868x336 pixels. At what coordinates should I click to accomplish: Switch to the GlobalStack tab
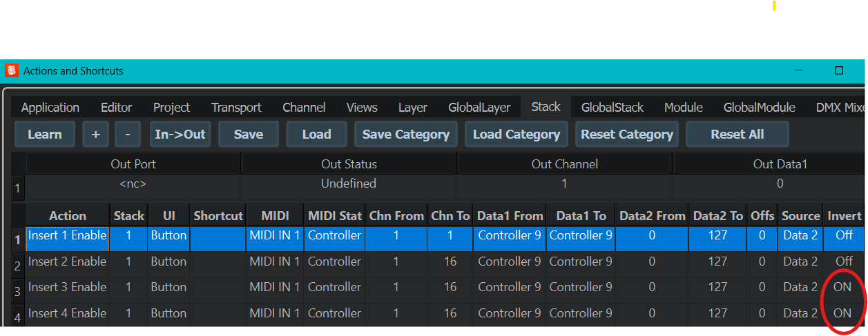tap(613, 108)
